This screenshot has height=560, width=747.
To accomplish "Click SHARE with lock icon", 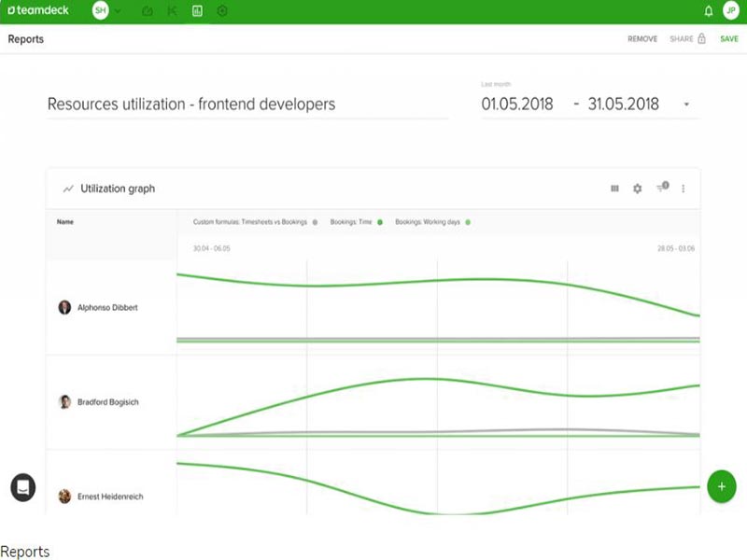I will pyautogui.click(x=687, y=39).
